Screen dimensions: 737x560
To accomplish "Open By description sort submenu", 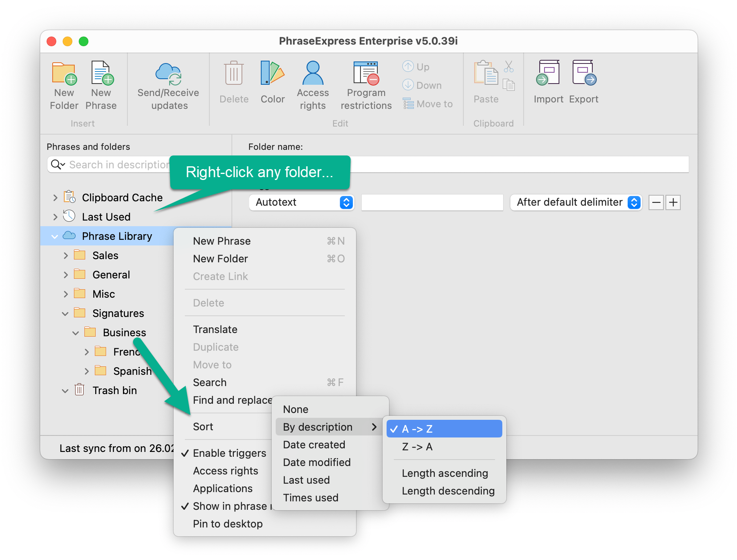I will [x=330, y=427].
